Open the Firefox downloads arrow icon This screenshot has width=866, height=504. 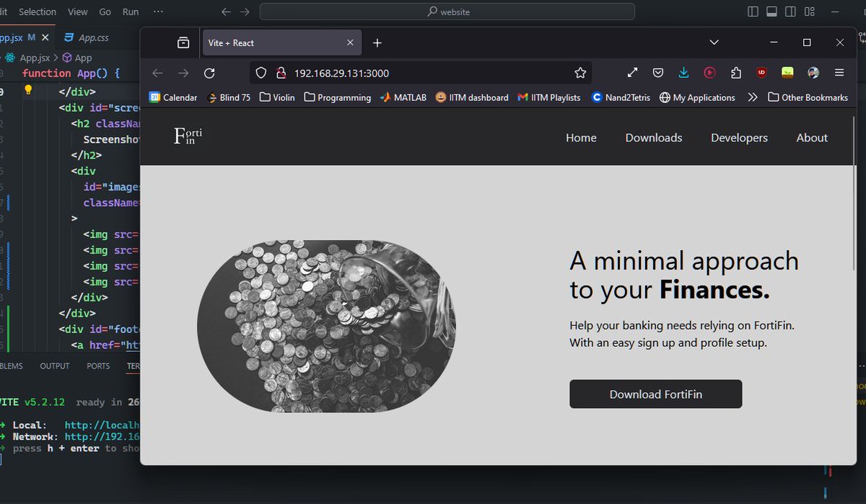click(684, 73)
